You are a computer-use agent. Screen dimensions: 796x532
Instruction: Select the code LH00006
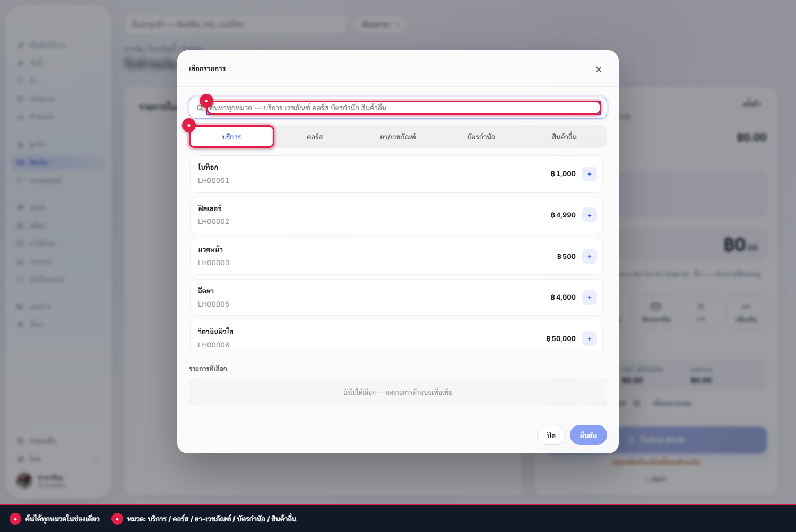213,345
